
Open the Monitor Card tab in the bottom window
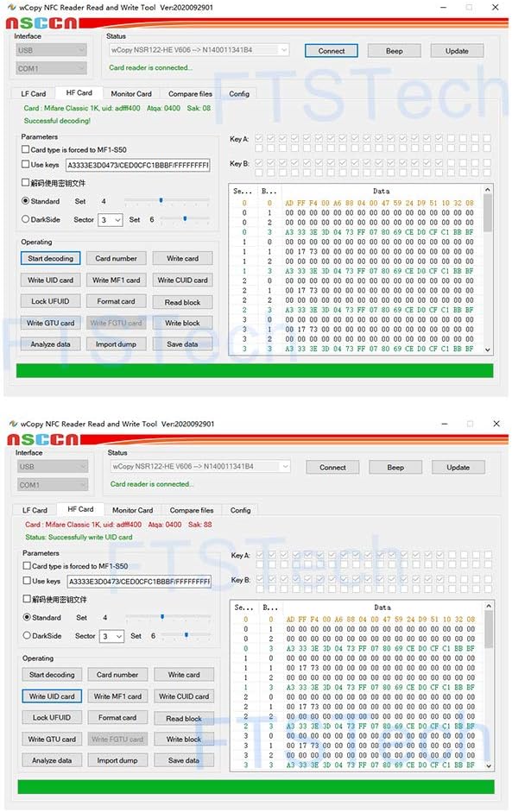133,510
